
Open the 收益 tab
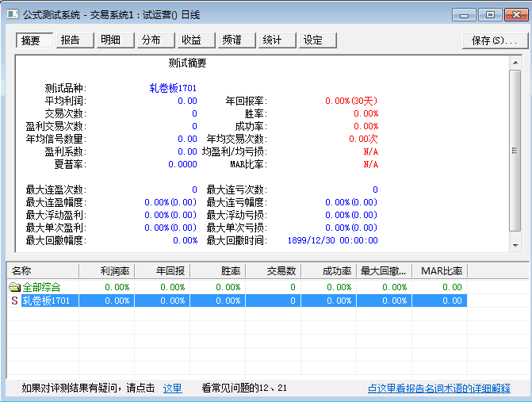pos(196,40)
